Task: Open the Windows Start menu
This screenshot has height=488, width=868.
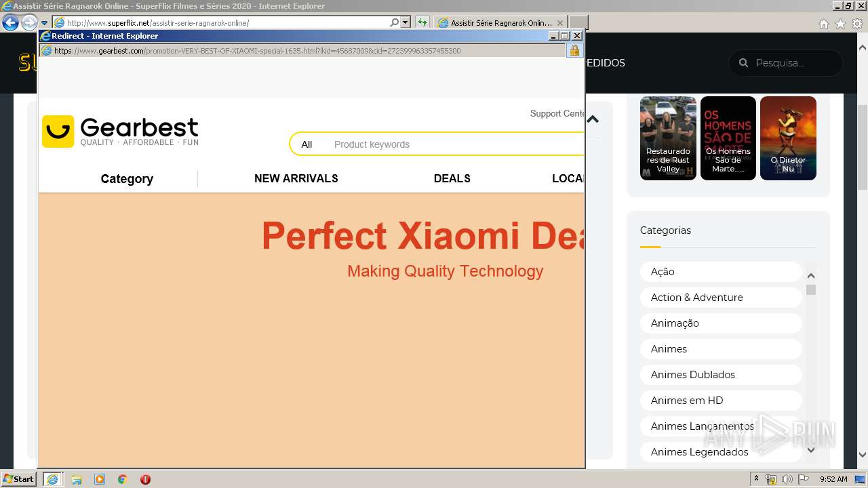Action: click(x=18, y=479)
